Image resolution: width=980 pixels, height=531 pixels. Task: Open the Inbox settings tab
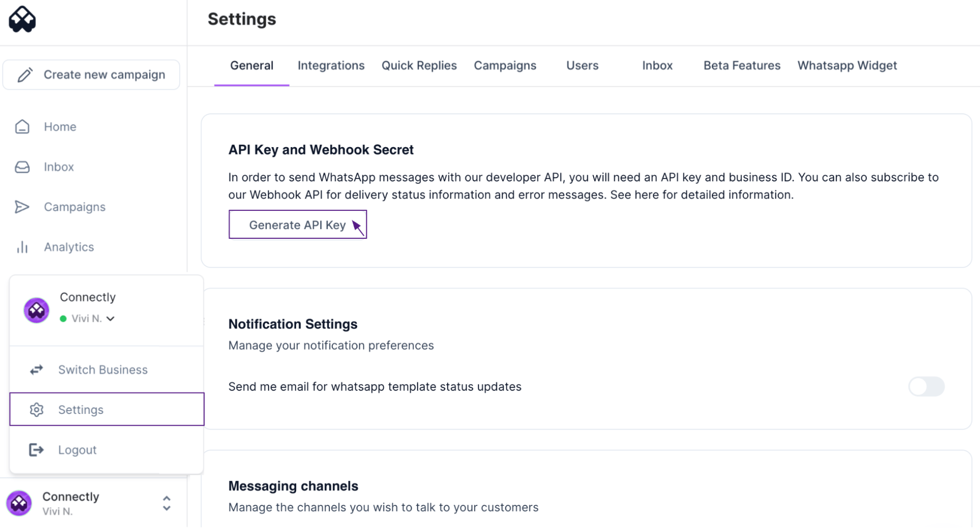point(657,66)
